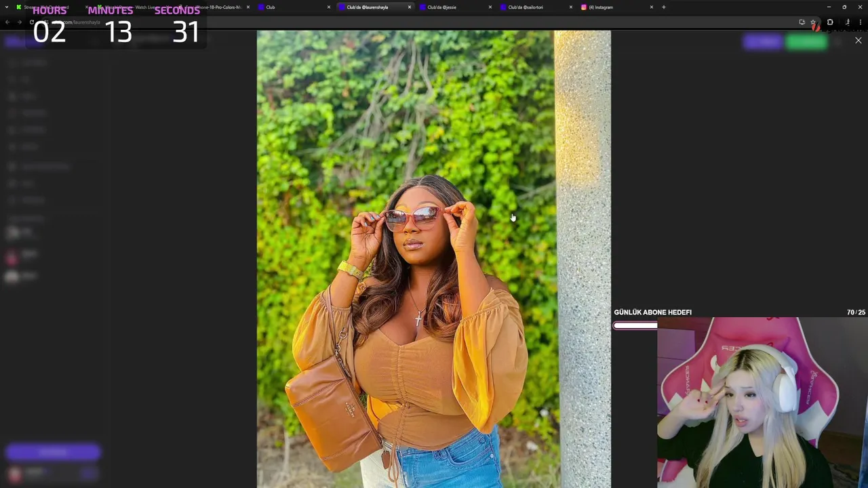Click the enlarged photo of woman with sunglasses
This screenshot has width=868, height=488.
click(434, 259)
